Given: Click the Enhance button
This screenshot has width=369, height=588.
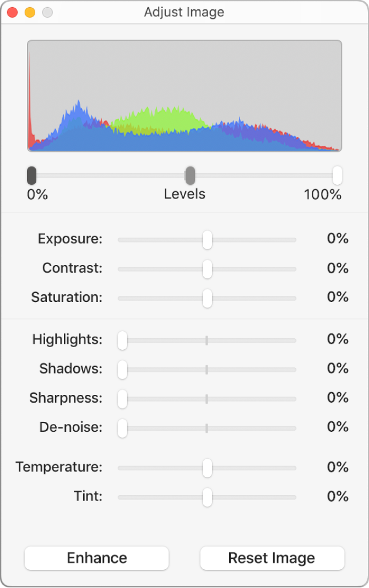Looking at the screenshot, I should (96, 558).
